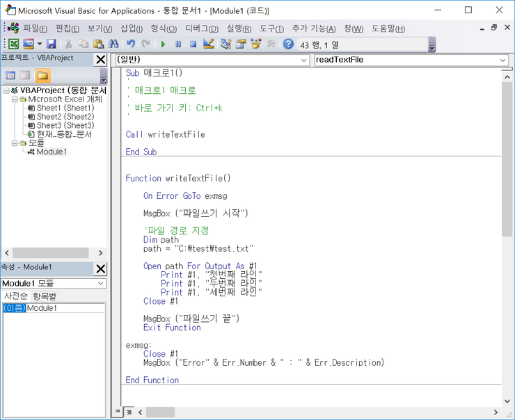The image size is (515, 420).
Task: Click the Find binoculars icon
Action: [x=113, y=44]
